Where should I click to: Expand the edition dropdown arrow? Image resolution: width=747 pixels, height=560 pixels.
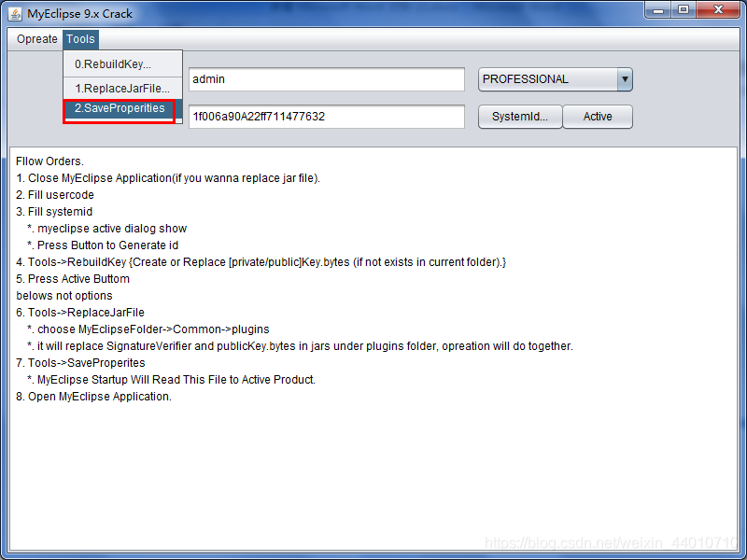[625, 79]
